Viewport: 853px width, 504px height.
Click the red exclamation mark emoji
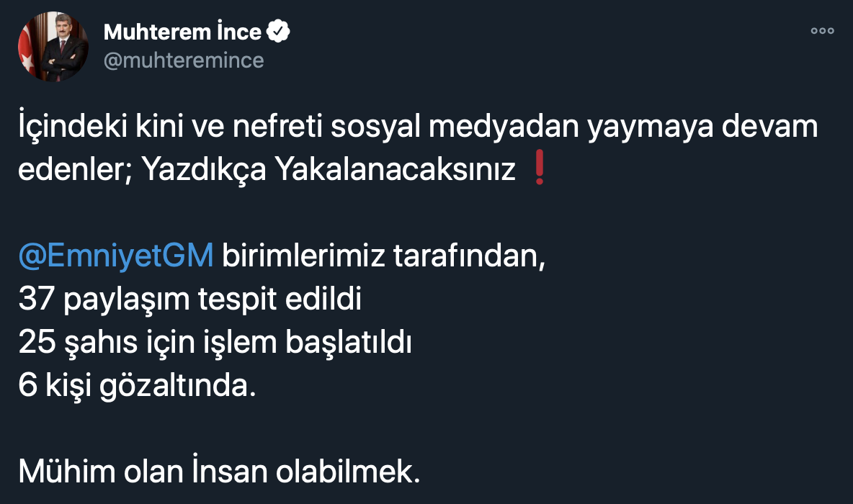pyautogui.click(x=537, y=171)
